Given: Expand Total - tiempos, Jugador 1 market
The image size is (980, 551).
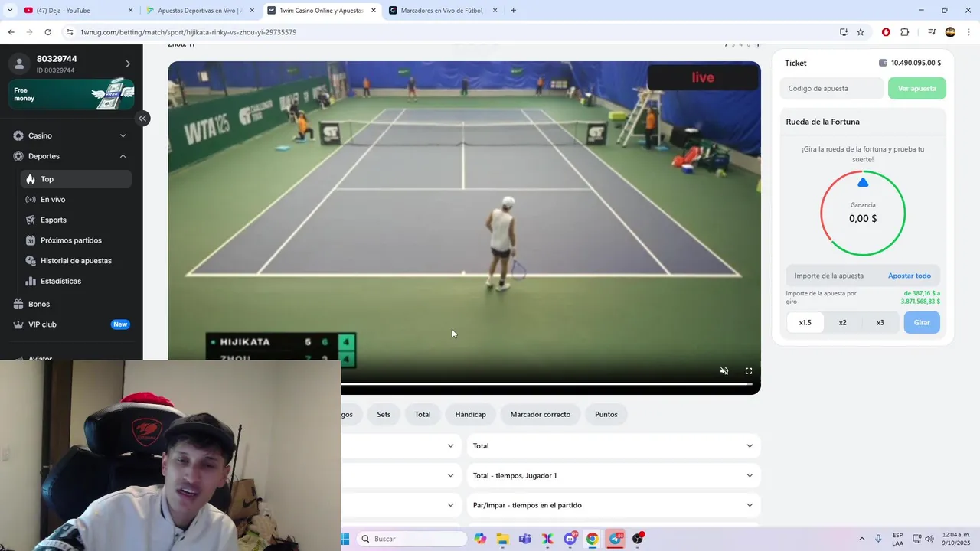Looking at the screenshot, I should coord(614,475).
